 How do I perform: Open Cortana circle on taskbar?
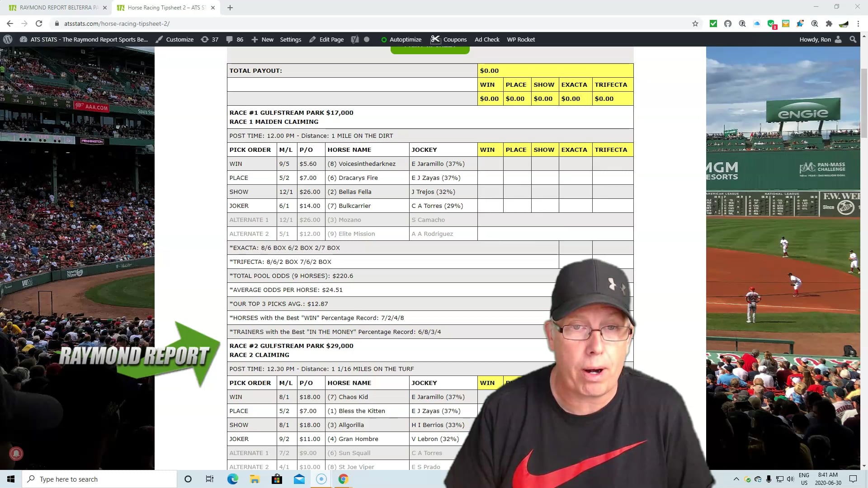(x=188, y=479)
